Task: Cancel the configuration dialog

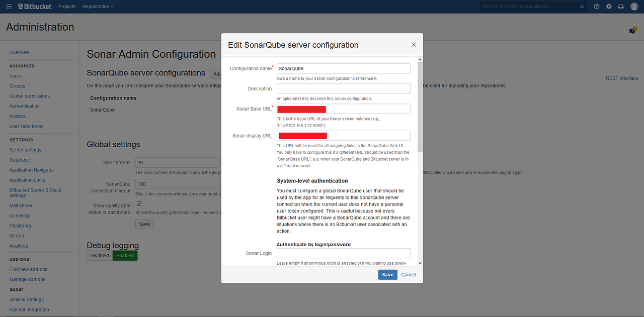Action: [x=409, y=275]
